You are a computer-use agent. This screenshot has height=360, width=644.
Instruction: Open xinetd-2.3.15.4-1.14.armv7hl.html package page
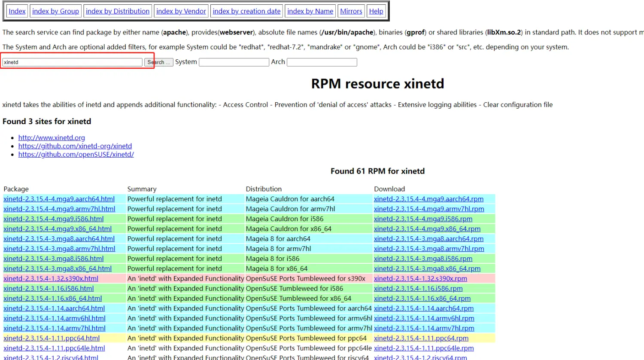click(x=55, y=328)
